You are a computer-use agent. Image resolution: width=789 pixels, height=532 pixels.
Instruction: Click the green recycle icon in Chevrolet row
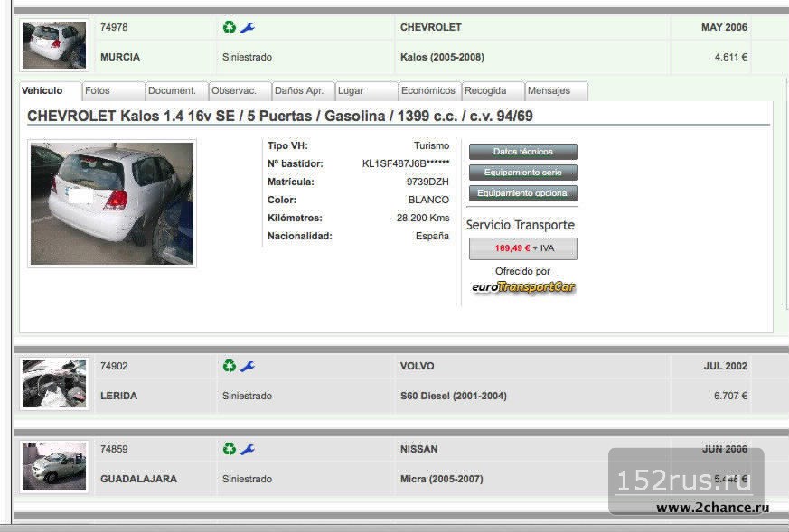[x=230, y=27]
